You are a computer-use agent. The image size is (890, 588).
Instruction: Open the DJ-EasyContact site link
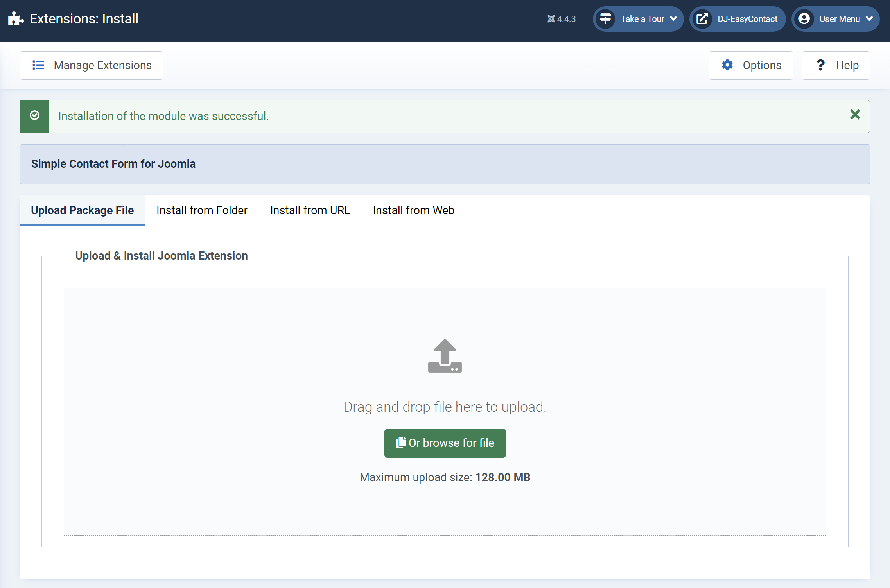[737, 19]
